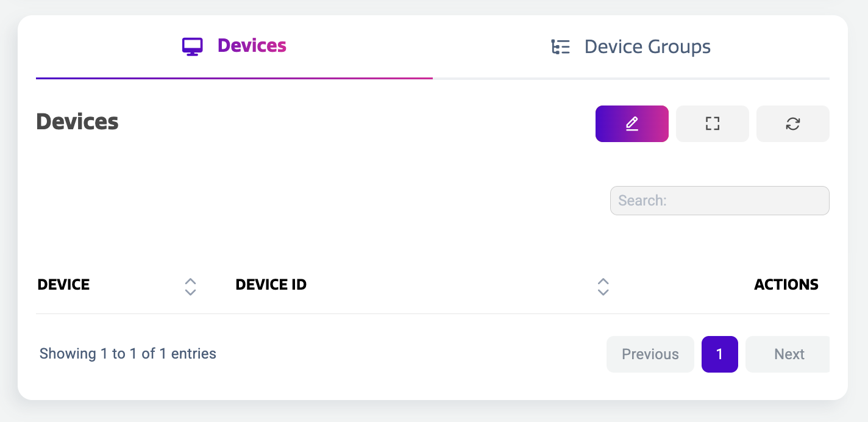Screen dimensions: 868x422
Task: Switch to the Device Groups tab
Action: (x=647, y=46)
